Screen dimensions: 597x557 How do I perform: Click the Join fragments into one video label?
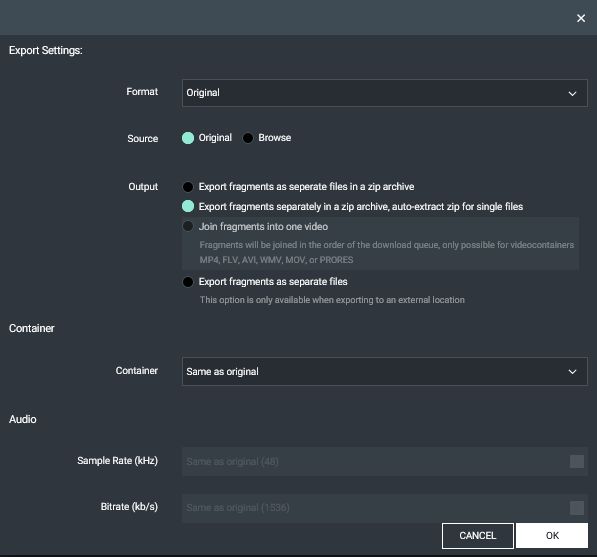[263, 227]
